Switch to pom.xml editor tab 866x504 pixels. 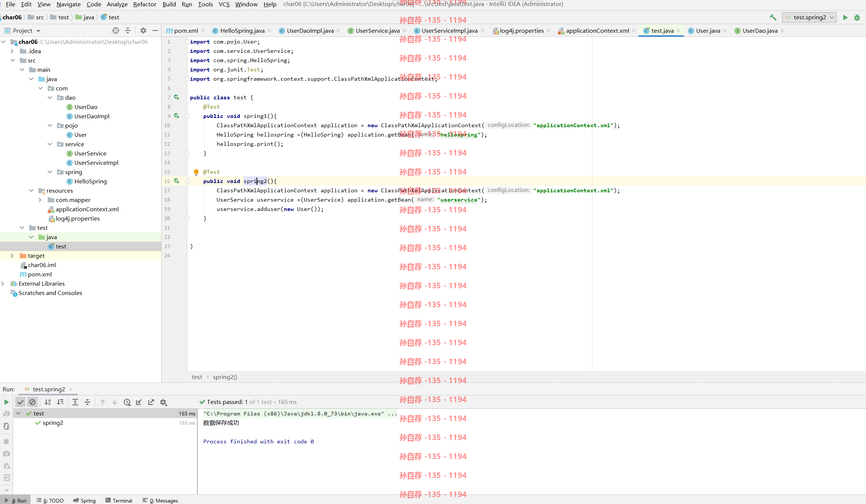click(186, 31)
